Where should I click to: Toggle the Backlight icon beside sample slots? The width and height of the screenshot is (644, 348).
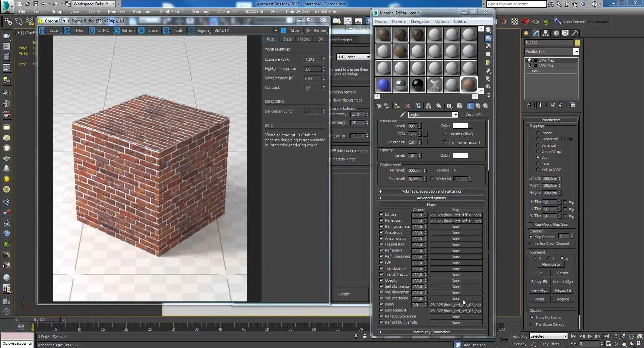coord(488,38)
